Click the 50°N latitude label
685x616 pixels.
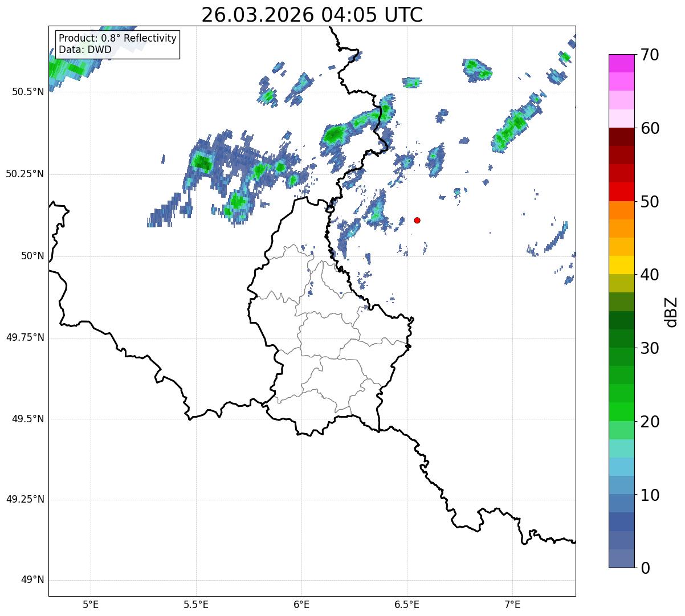[x=32, y=256]
